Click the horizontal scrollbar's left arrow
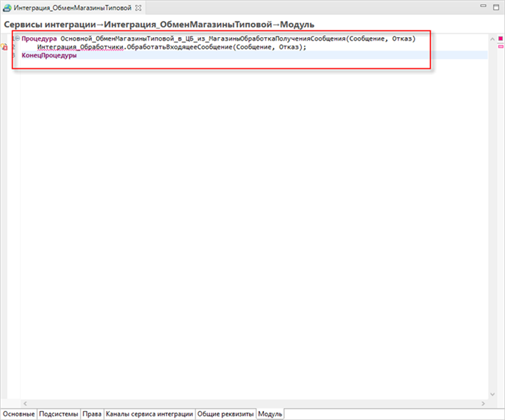 [x=25, y=402]
